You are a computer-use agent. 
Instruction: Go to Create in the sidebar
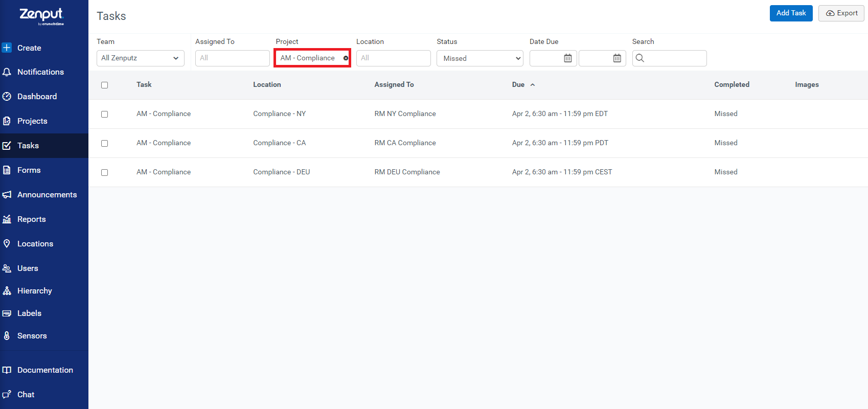pyautogui.click(x=29, y=48)
